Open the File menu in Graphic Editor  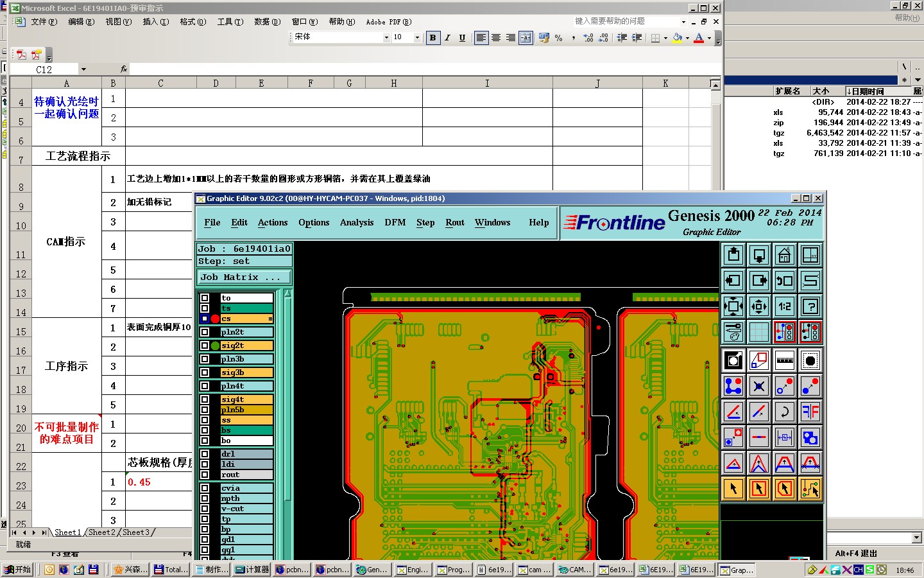coord(212,223)
